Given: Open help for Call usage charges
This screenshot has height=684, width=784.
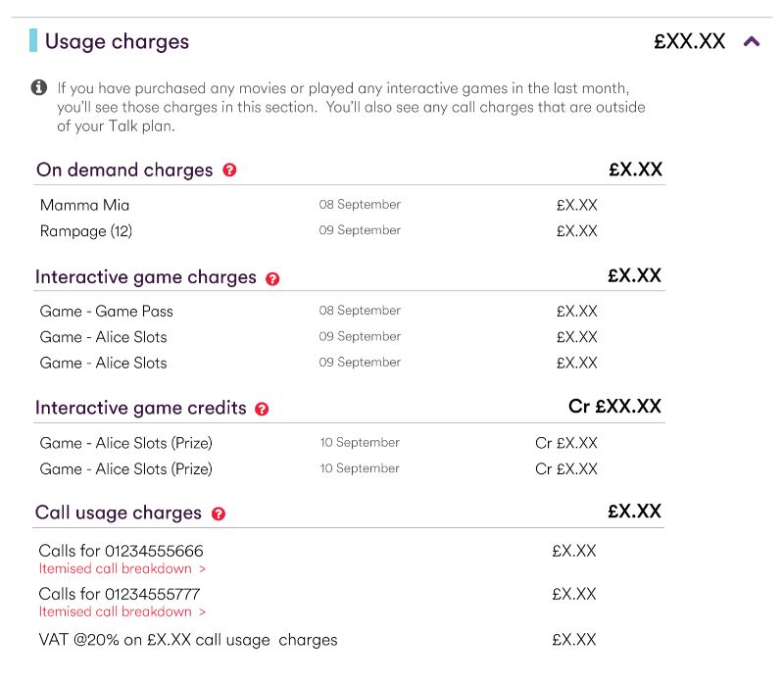Looking at the screenshot, I should pos(220,513).
